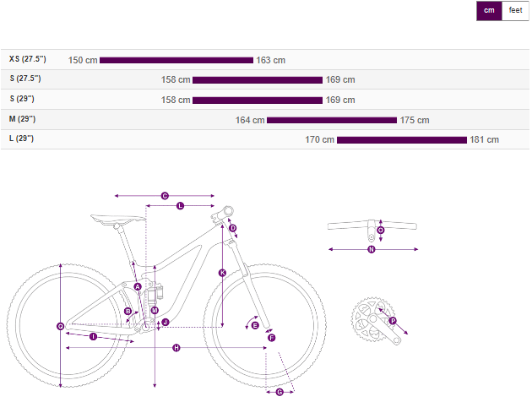Select the XS (27.5") size row
The width and height of the screenshot is (532, 402).
[x=27, y=59]
